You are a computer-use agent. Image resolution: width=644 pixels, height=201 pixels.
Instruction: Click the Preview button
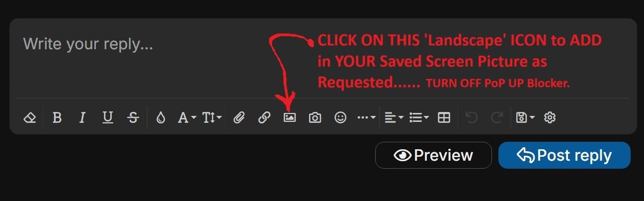click(433, 155)
